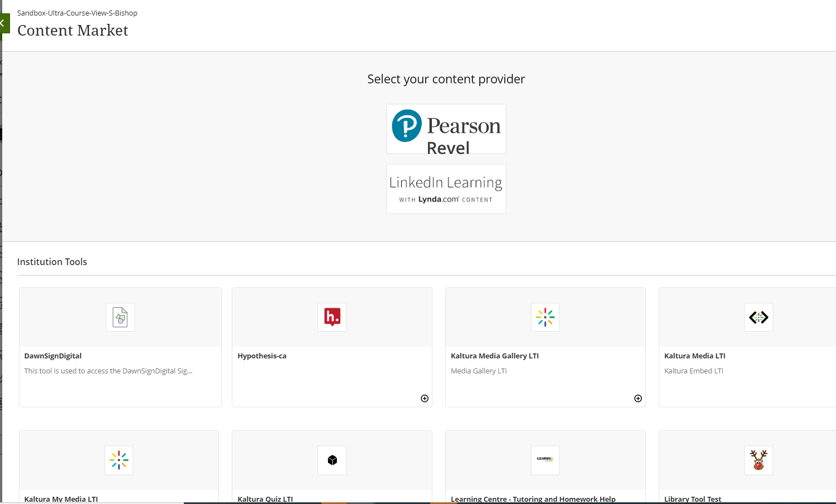Add Hypothesis-ca using its plus button
The height and width of the screenshot is (504, 836).
click(424, 398)
